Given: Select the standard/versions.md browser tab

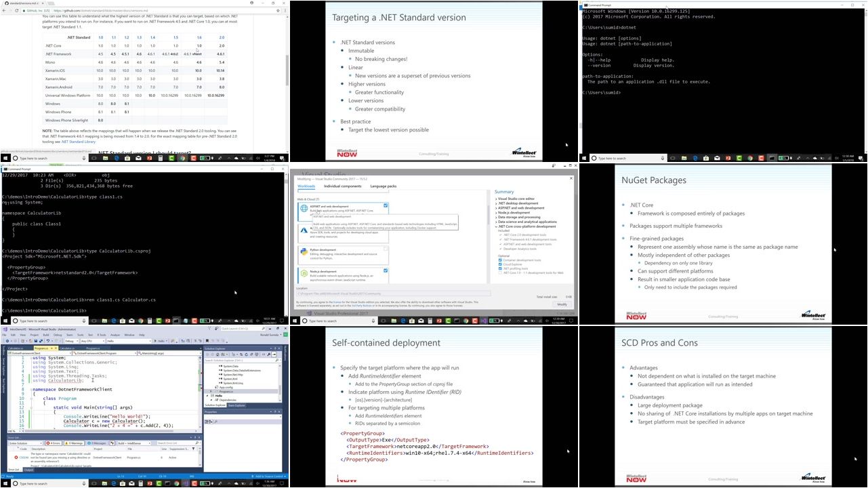Looking at the screenshot, I should 24,3.
